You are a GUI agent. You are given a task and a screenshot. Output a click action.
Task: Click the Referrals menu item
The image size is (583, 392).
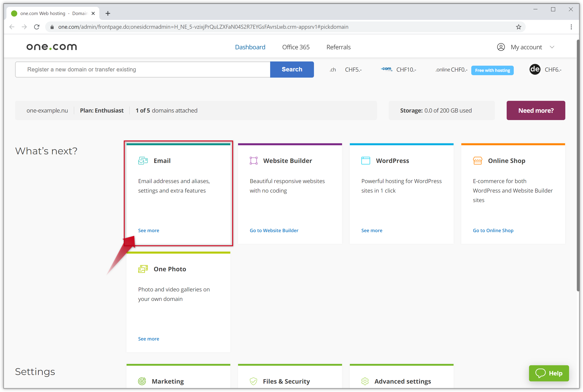pos(339,47)
